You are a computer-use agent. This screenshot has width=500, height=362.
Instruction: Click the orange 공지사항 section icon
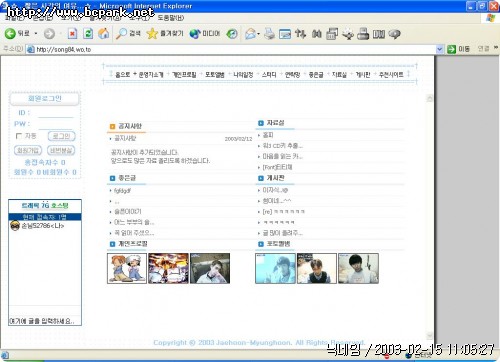[x=112, y=126]
